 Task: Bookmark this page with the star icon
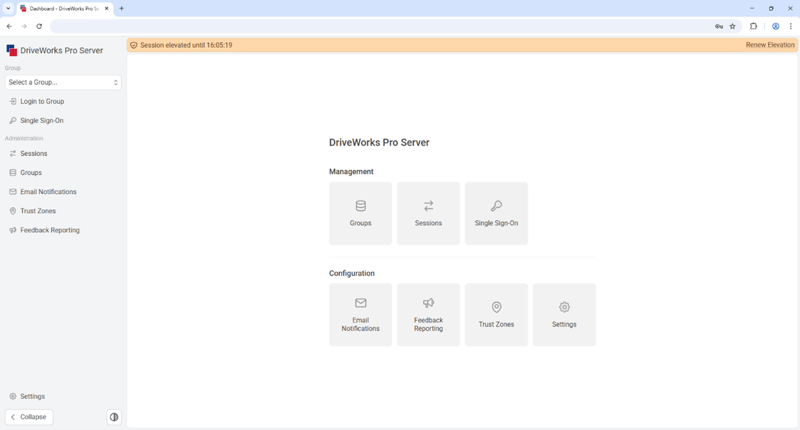tap(733, 26)
